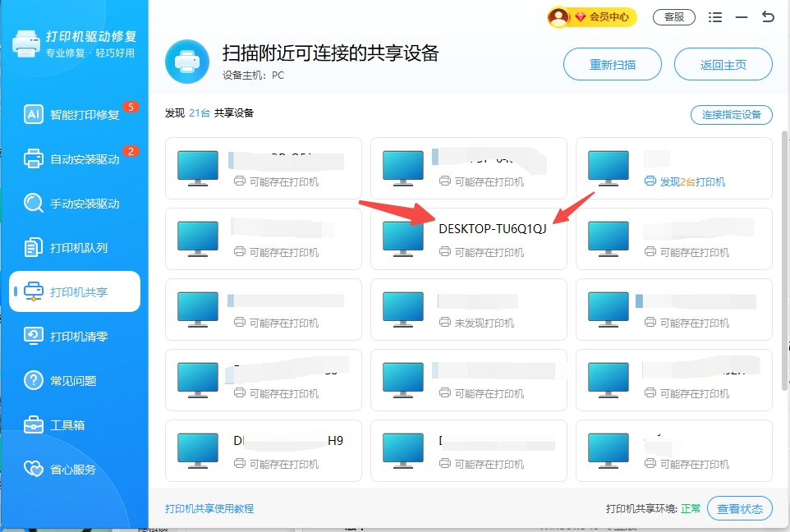This screenshot has height=532, width=790.
Task: Click the 查看状态 button
Action: (x=739, y=509)
